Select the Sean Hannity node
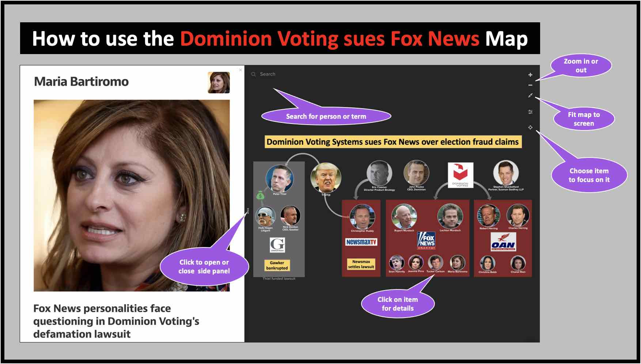 click(x=397, y=263)
